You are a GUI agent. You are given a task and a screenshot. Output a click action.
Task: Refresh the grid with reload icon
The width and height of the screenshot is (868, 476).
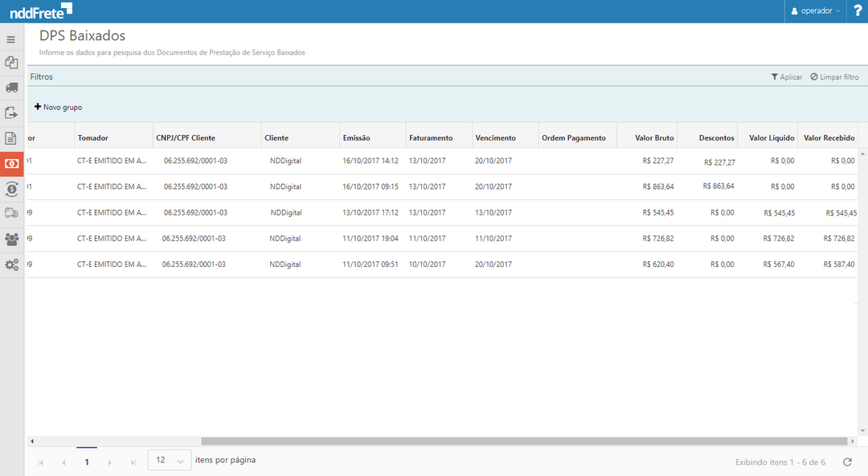847,462
